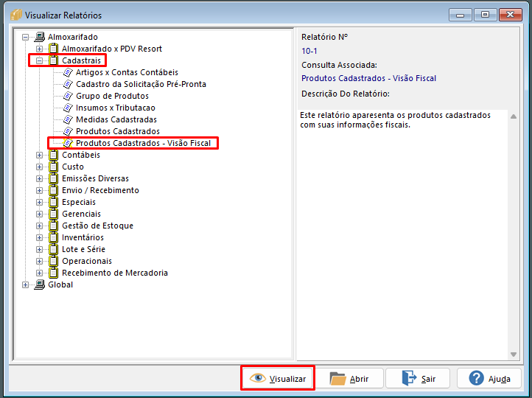
Task: Click report icon next to Produtos Cadastrados
Action: point(69,131)
